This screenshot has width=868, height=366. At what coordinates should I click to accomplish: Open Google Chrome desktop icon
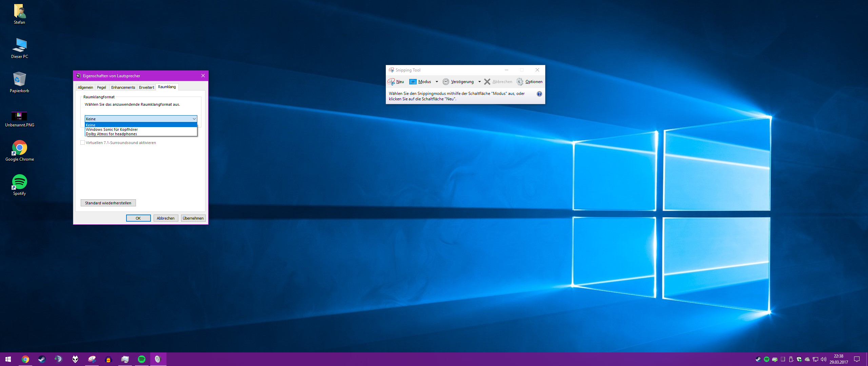pos(20,148)
